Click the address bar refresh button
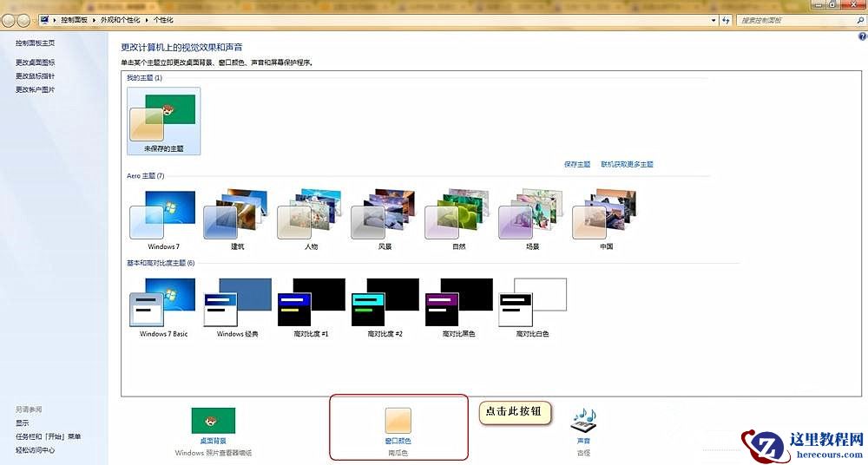The height and width of the screenshot is (465, 868). coord(726,20)
